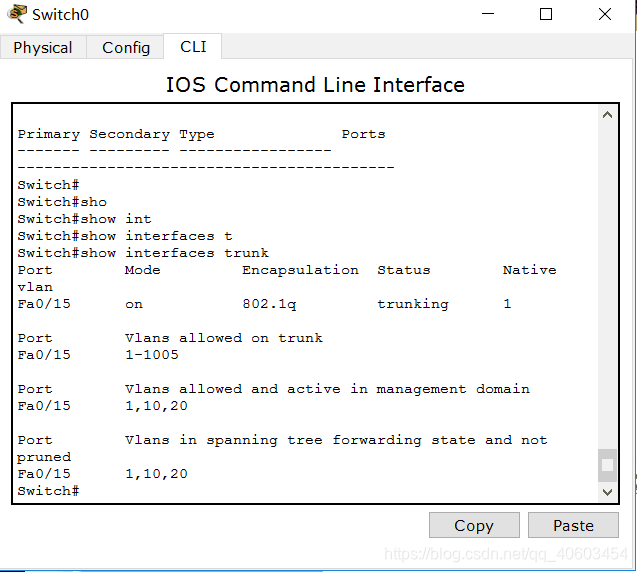637x572 pixels.
Task: Click 'show interfaces trunk' command text
Action: [x=175, y=253]
